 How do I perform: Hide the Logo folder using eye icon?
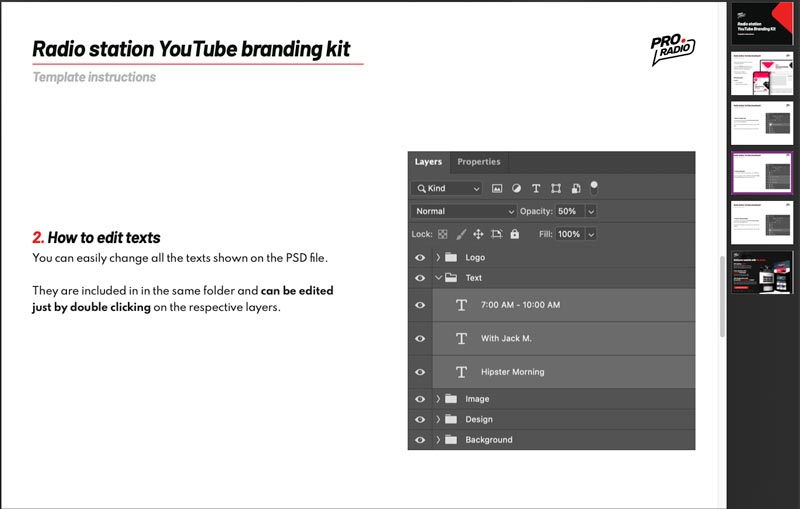pyautogui.click(x=420, y=257)
